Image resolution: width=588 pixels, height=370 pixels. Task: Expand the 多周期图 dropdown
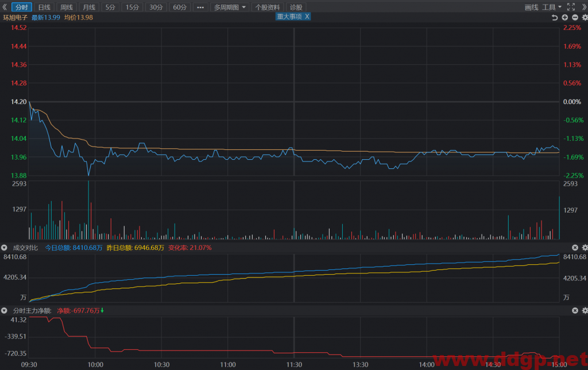[x=230, y=7]
